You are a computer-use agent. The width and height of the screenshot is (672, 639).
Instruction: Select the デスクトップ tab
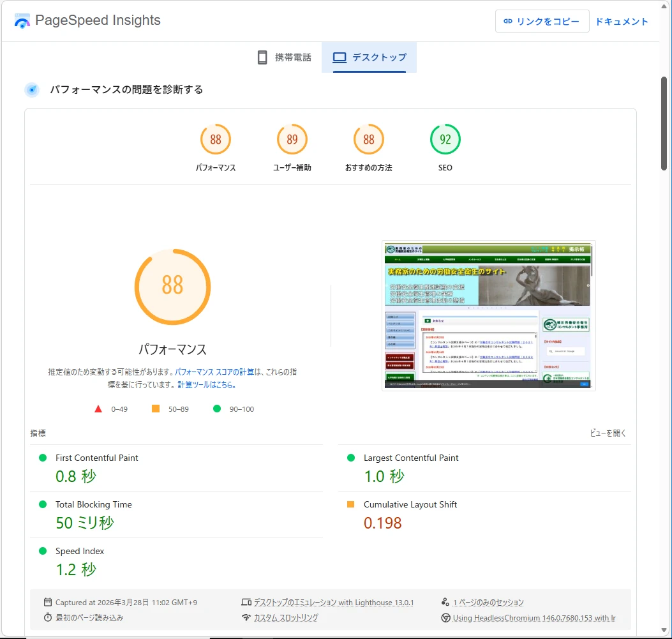coord(370,57)
